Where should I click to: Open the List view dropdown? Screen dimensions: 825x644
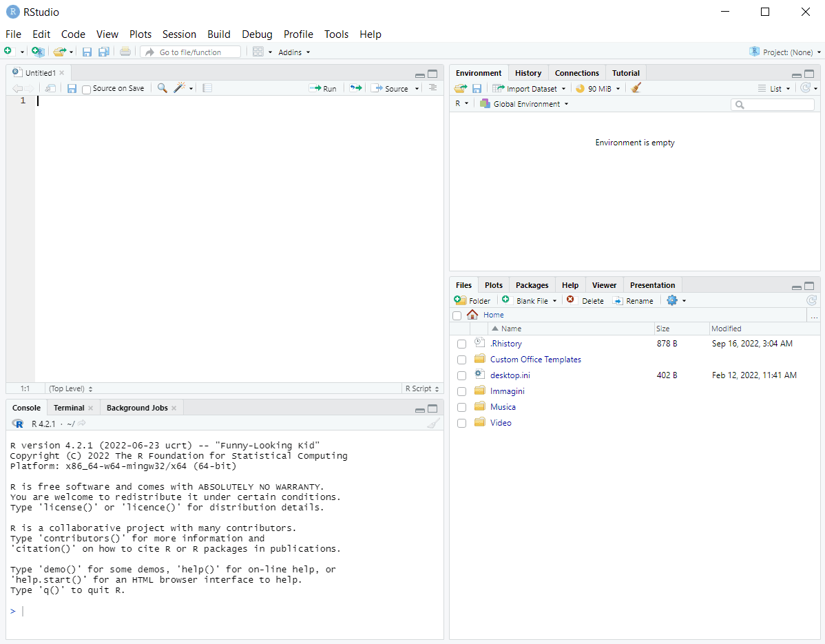[x=774, y=88]
